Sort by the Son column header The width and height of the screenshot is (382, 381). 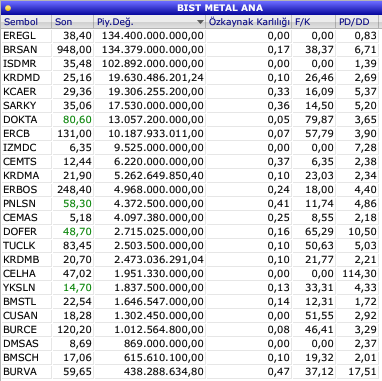[x=63, y=22]
